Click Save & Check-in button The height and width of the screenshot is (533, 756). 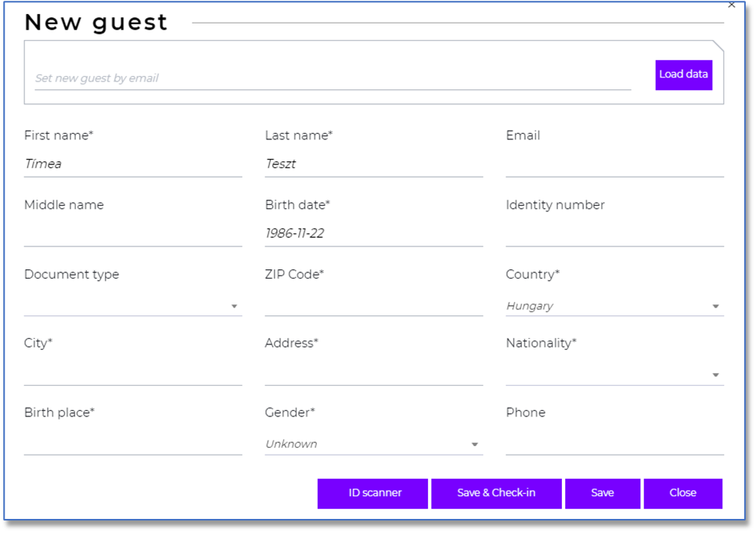pos(496,493)
